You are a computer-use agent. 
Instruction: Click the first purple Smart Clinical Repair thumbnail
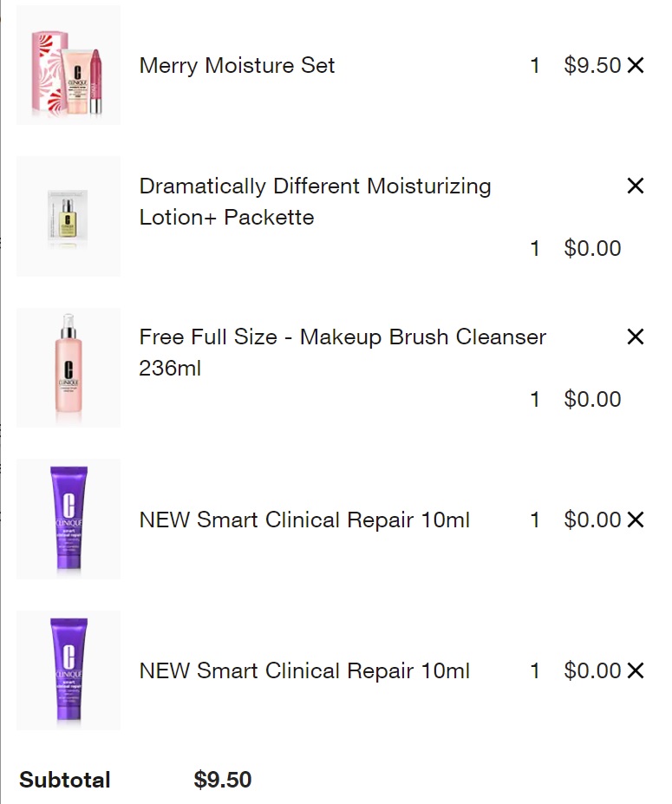click(x=69, y=519)
